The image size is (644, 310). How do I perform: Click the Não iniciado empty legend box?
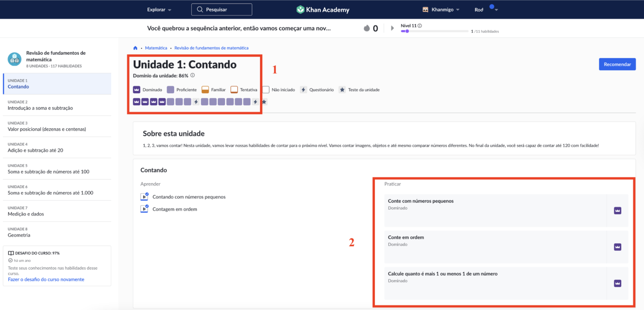[266, 90]
